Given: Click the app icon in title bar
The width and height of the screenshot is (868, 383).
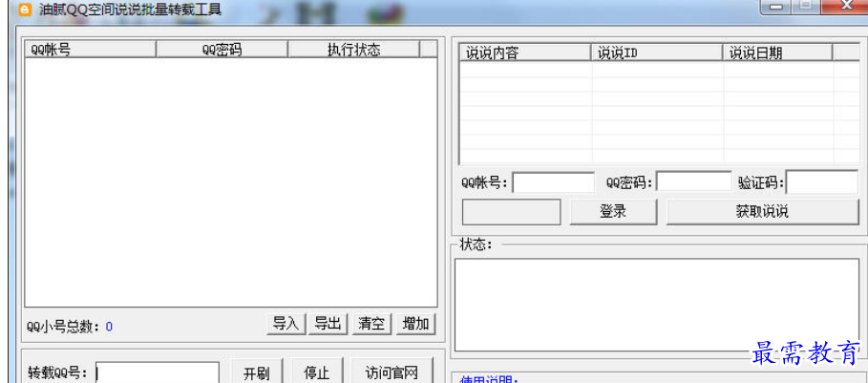Looking at the screenshot, I should (x=25, y=10).
